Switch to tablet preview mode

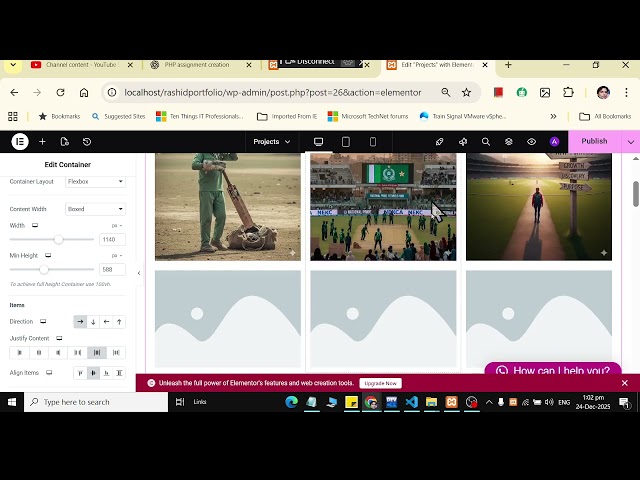(x=346, y=142)
